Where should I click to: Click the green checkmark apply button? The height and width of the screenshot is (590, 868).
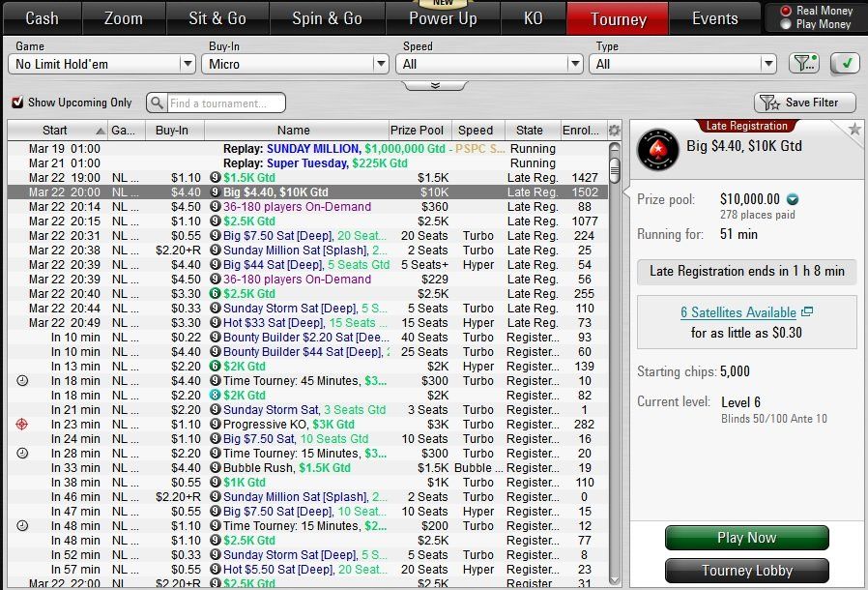(x=846, y=64)
